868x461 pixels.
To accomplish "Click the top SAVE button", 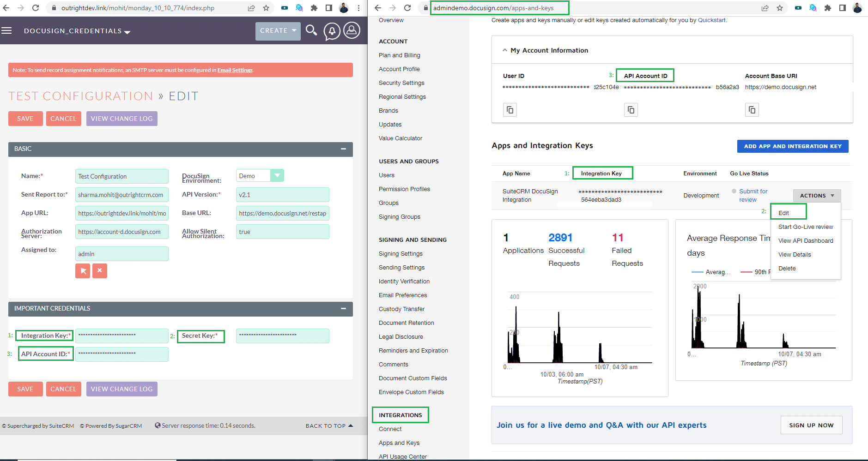I will point(25,119).
